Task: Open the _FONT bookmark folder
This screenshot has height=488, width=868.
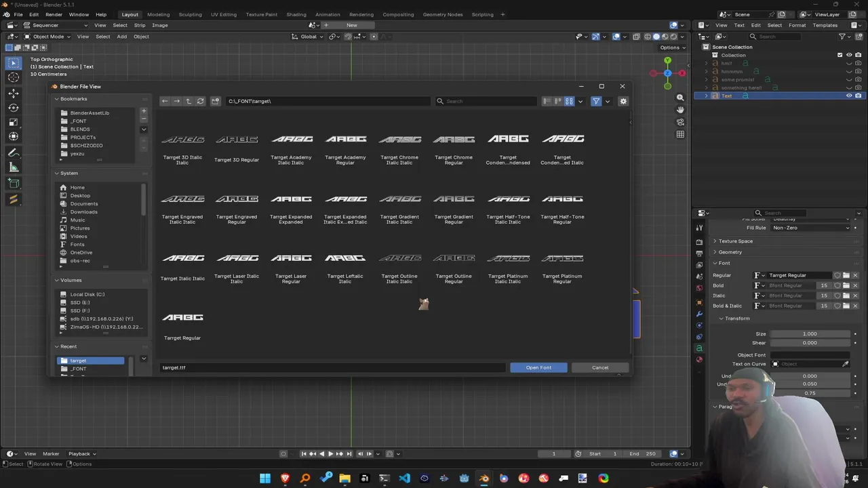Action: pyautogui.click(x=79, y=121)
